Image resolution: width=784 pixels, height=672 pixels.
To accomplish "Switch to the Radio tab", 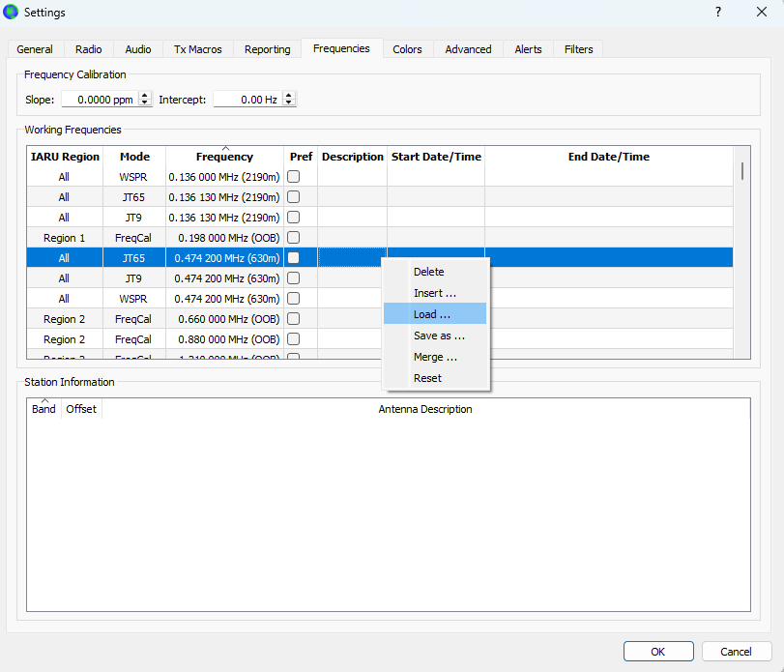I will tap(88, 49).
